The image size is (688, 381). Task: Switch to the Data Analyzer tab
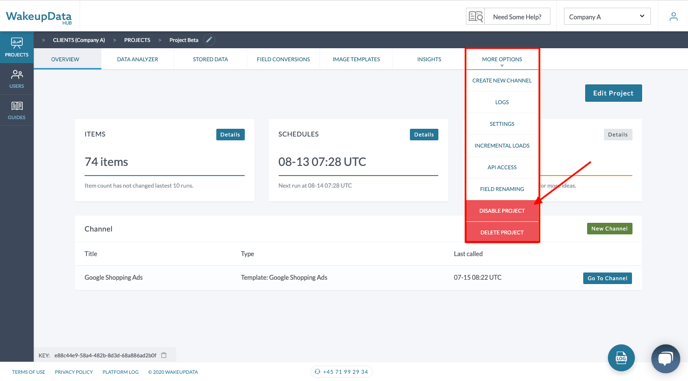(137, 59)
